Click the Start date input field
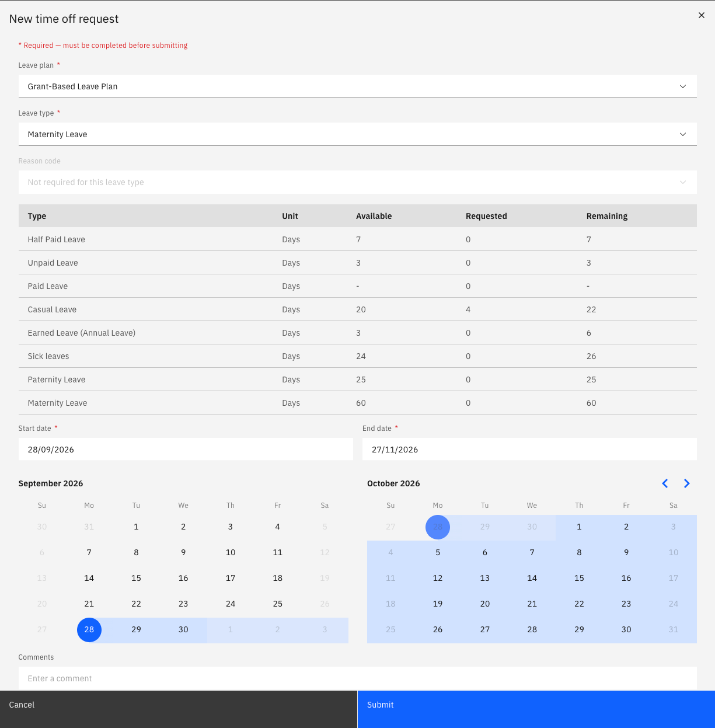 coord(186,450)
